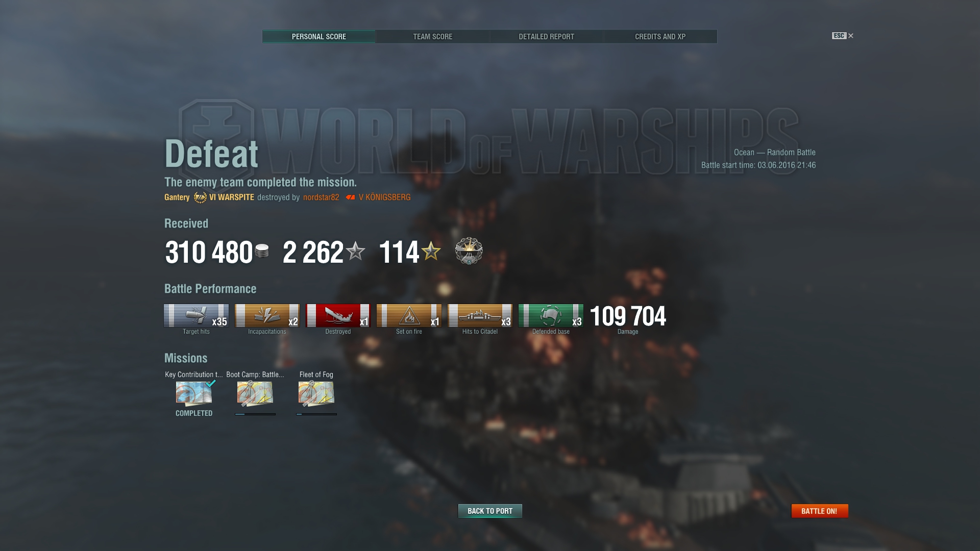Screen dimensions: 980x551
Task: Click the Set on fire ribbon
Action: [409, 316]
